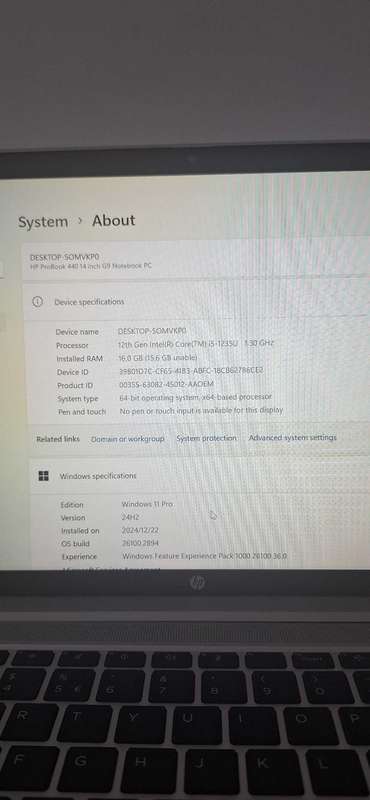Open the Domain or workgroup link
Image resolution: width=370 pixels, height=800 pixels.
(128, 439)
